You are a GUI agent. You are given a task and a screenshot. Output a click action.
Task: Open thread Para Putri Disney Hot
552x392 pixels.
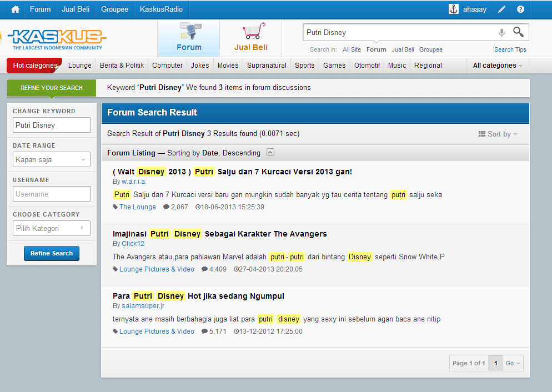click(x=198, y=296)
